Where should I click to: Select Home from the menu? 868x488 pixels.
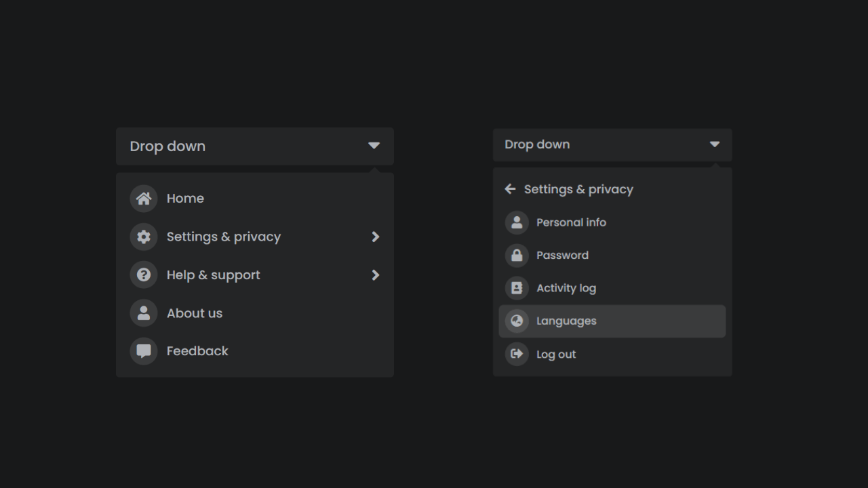[185, 198]
